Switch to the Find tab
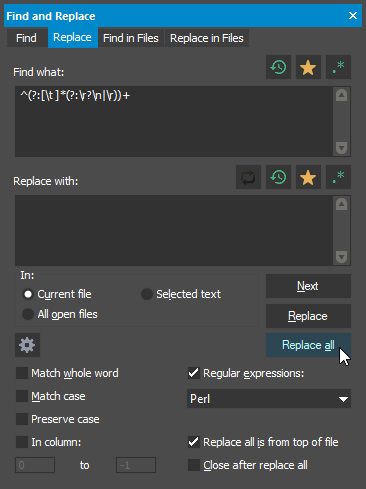This screenshot has width=366, height=489. point(26,38)
